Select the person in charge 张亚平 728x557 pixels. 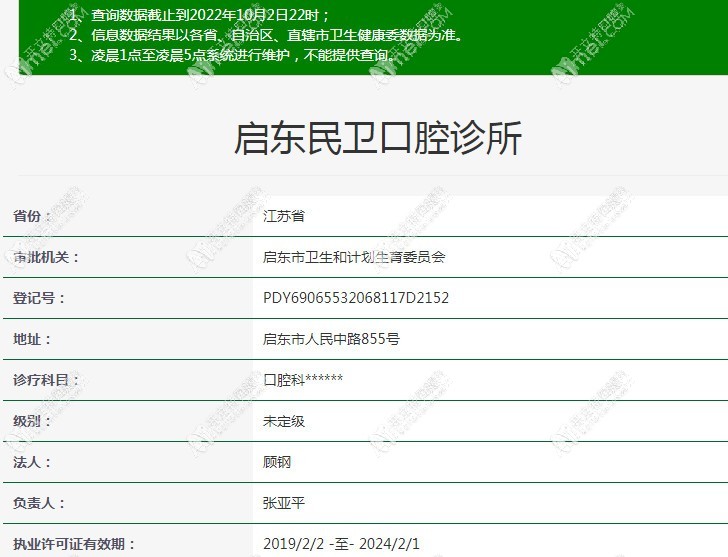(283, 504)
